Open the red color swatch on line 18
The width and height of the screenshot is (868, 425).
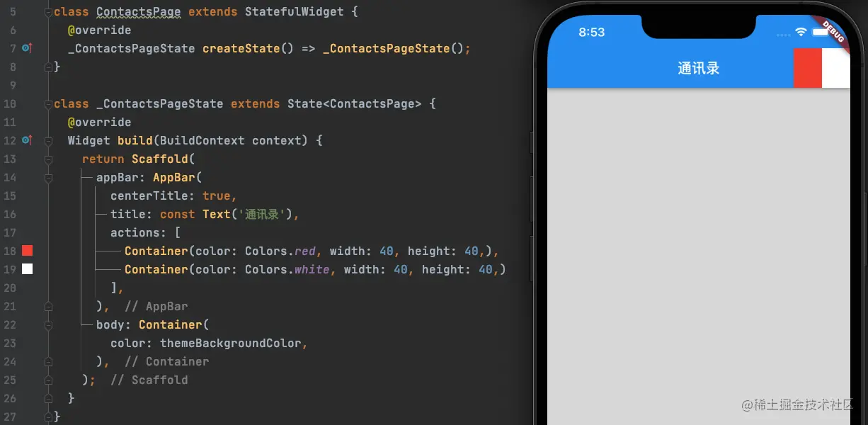pyautogui.click(x=27, y=251)
